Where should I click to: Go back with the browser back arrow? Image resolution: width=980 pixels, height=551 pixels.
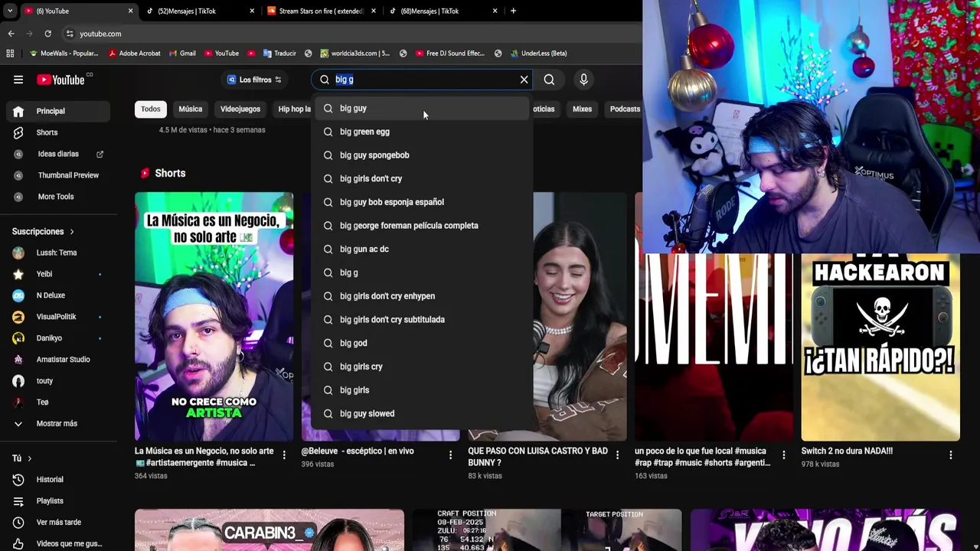(11, 34)
